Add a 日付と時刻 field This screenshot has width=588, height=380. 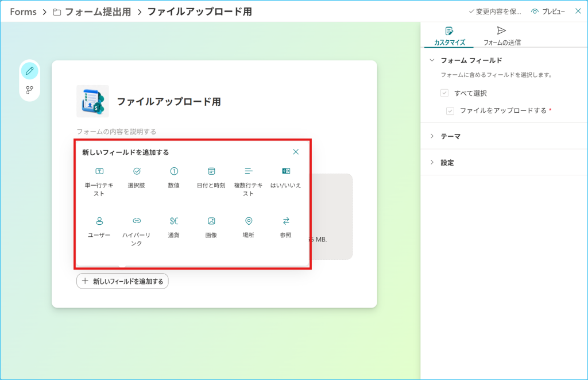point(211,178)
